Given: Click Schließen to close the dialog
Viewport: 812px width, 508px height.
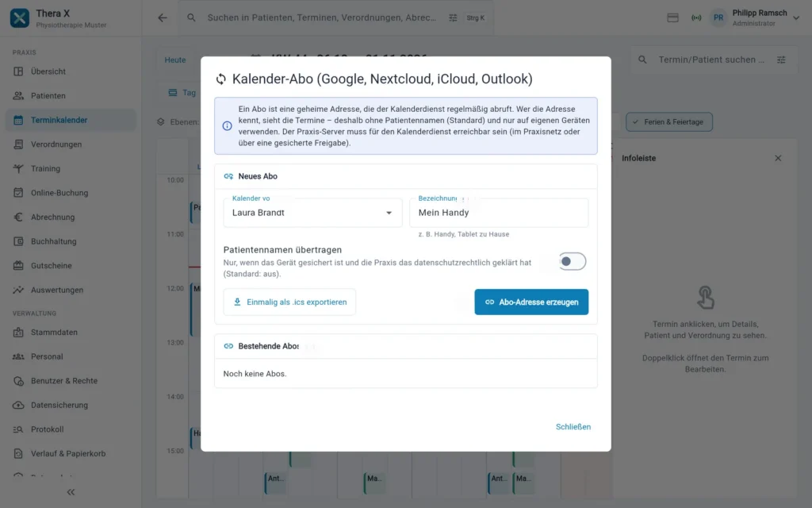Looking at the screenshot, I should 573,426.
